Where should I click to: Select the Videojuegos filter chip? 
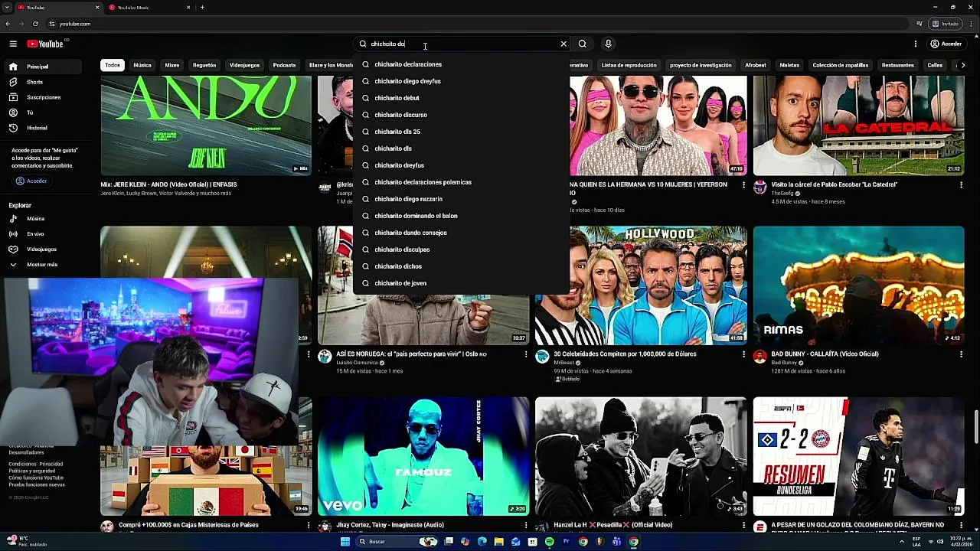245,65
